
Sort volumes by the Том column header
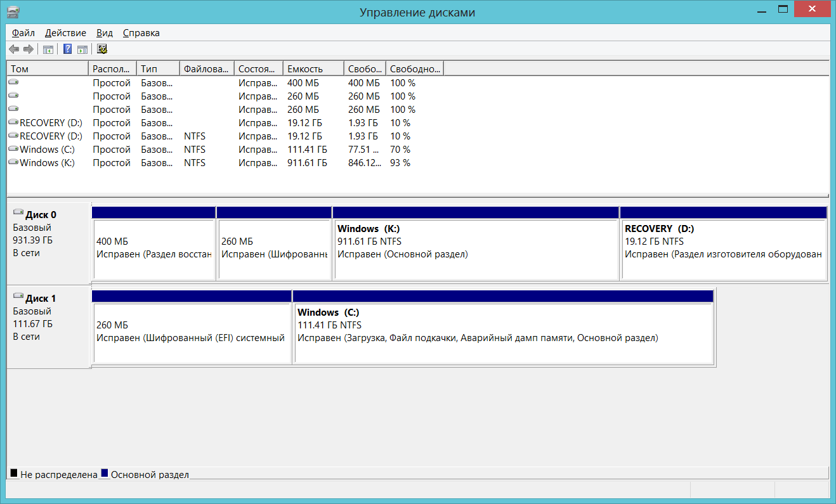point(47,69)
